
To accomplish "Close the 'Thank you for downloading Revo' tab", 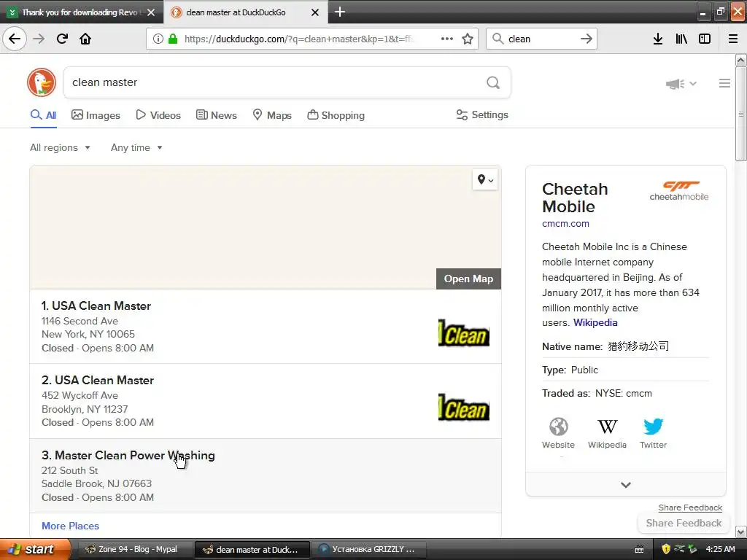I will pyautogui.click(x=151, y=12).
